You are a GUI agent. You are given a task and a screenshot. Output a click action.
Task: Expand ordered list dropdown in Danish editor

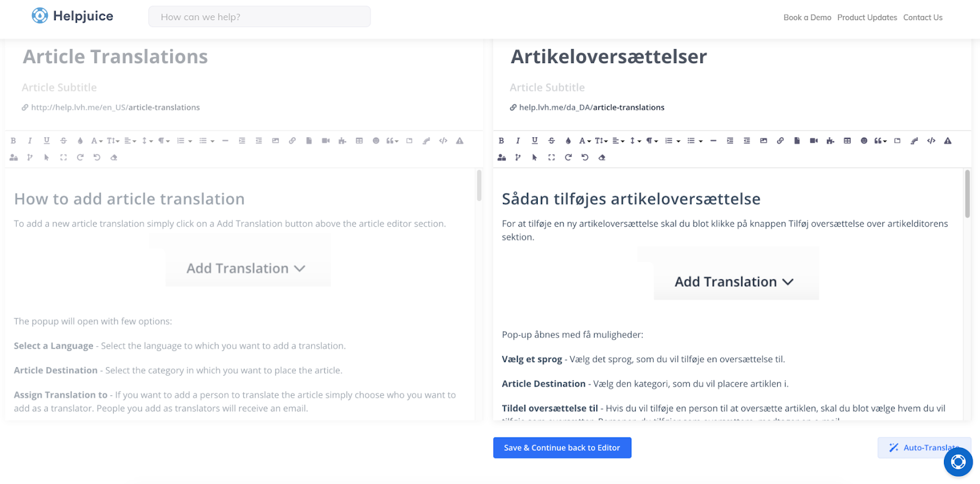pos(673,141)
